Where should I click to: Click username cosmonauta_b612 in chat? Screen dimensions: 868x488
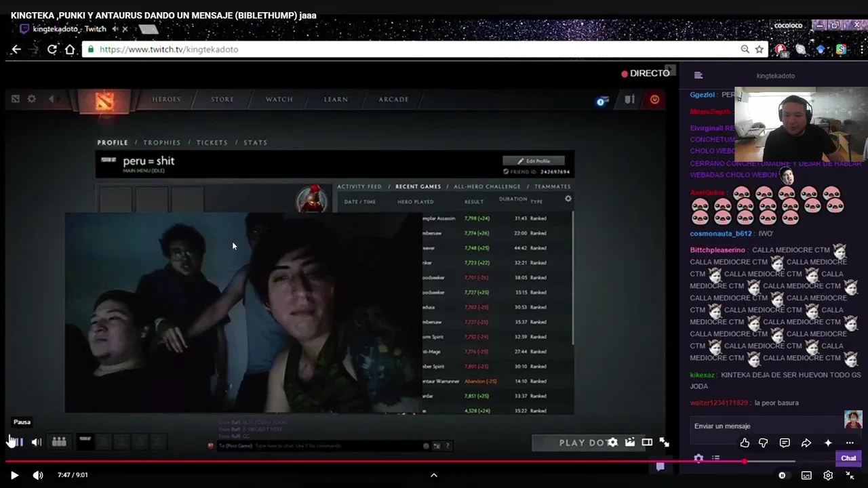[721, 234]
